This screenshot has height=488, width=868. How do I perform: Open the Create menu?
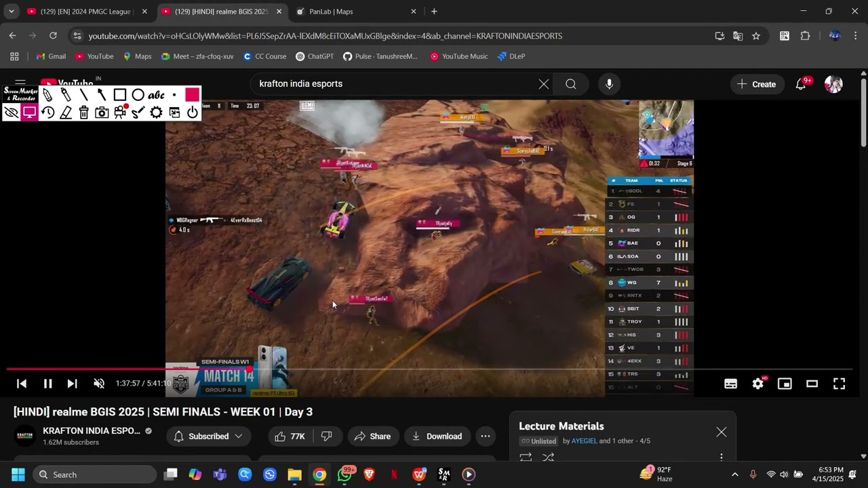pyautogui.click(x=756, y=84)
